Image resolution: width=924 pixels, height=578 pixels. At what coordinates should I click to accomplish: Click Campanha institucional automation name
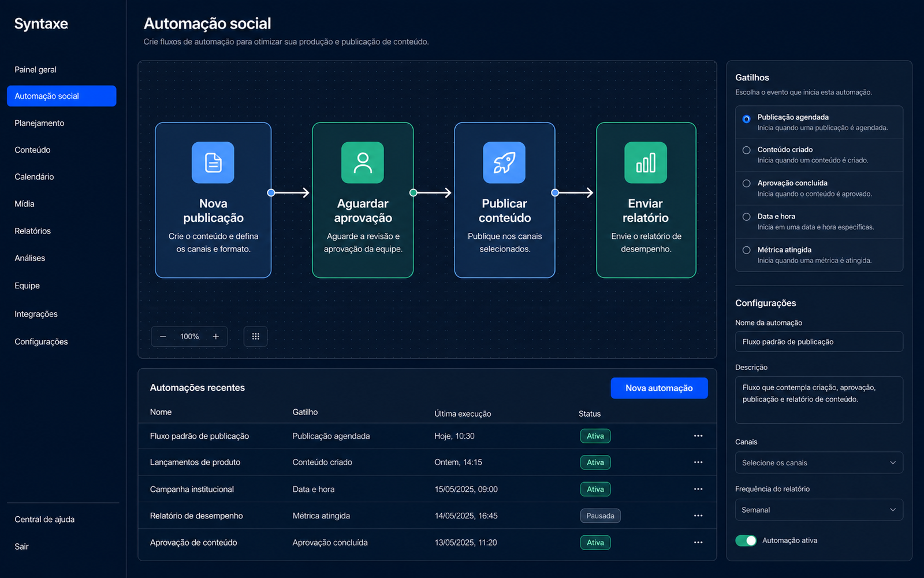(192, 489)
